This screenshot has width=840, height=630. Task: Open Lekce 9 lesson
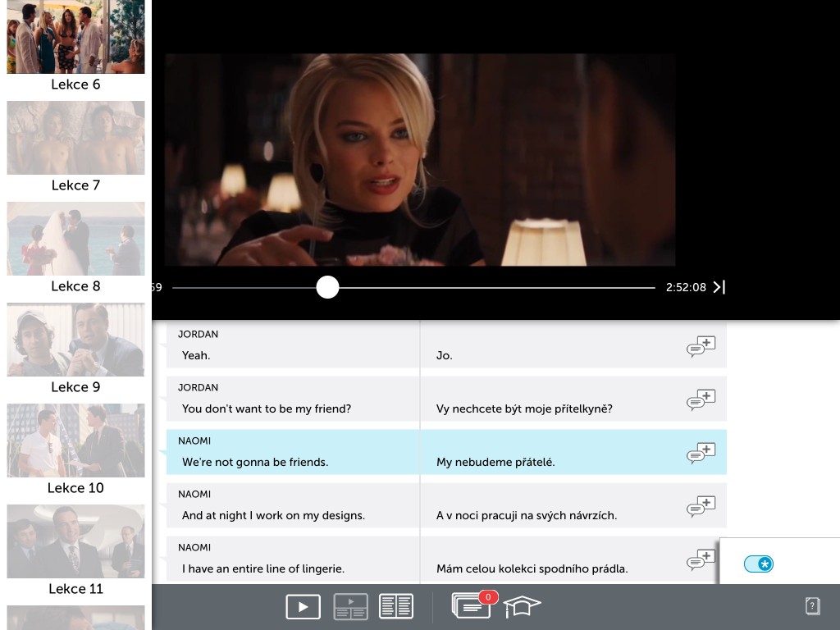coord(75,349)
